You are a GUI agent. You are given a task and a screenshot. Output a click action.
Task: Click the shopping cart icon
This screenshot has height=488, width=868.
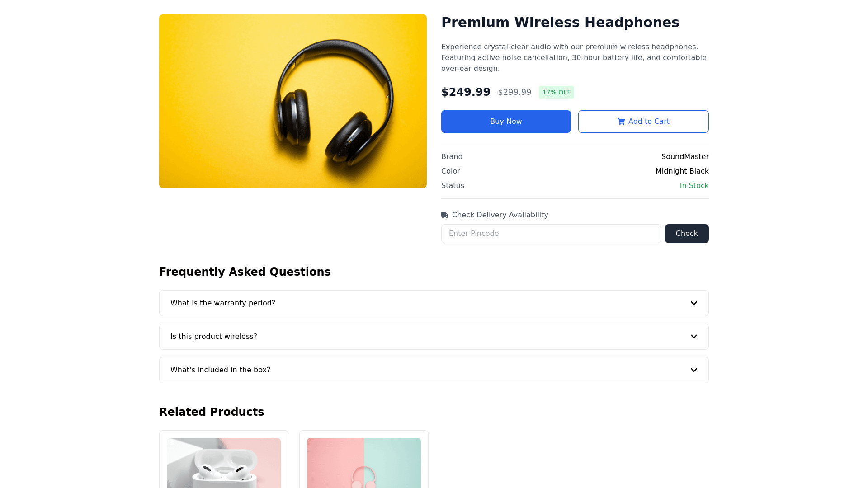click(x=621, y=122)
